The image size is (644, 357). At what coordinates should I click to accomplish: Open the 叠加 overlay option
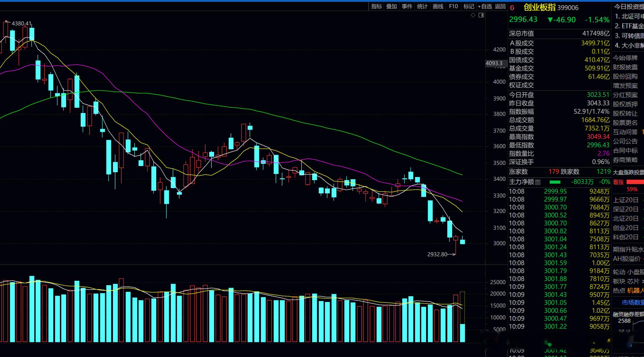pos(392,6)
